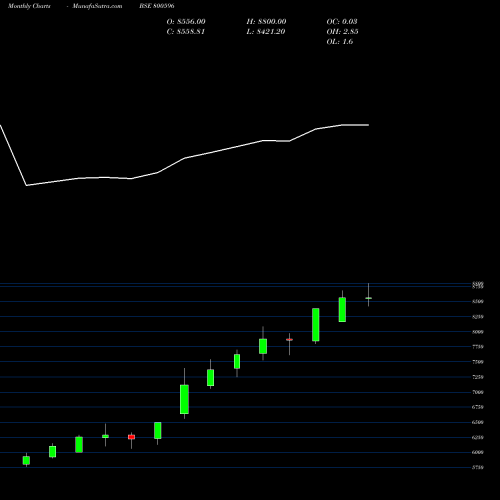The image size is (500, 500).
Task: Click the Monthly Charts title text
Action: tap(29, 6)
